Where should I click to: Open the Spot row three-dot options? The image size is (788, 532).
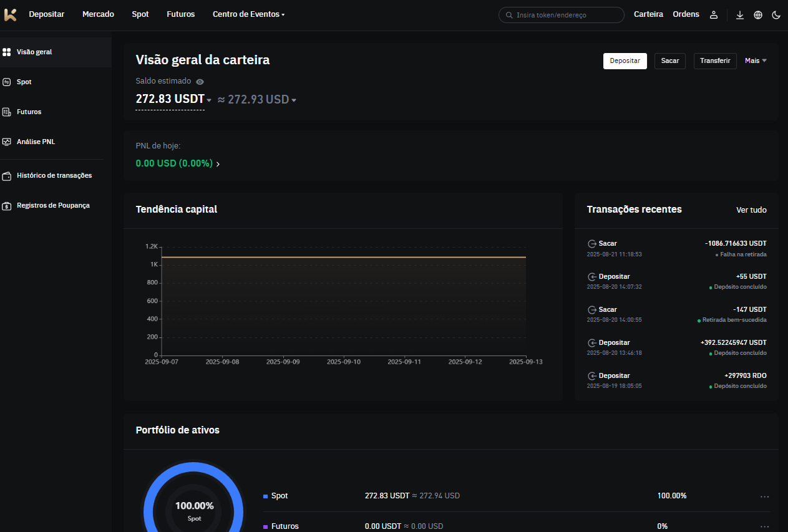coord(764,496)
